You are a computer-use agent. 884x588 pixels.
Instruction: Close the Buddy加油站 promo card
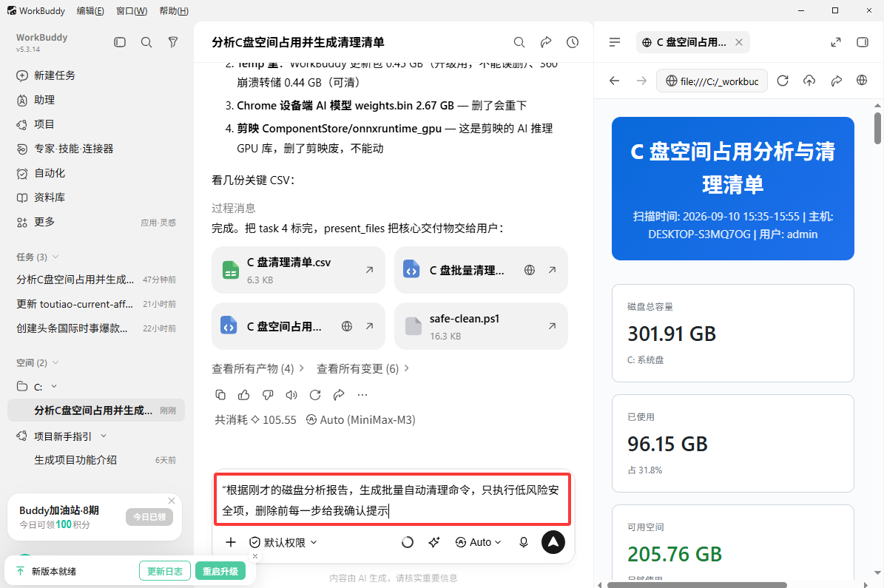(172, 501)
